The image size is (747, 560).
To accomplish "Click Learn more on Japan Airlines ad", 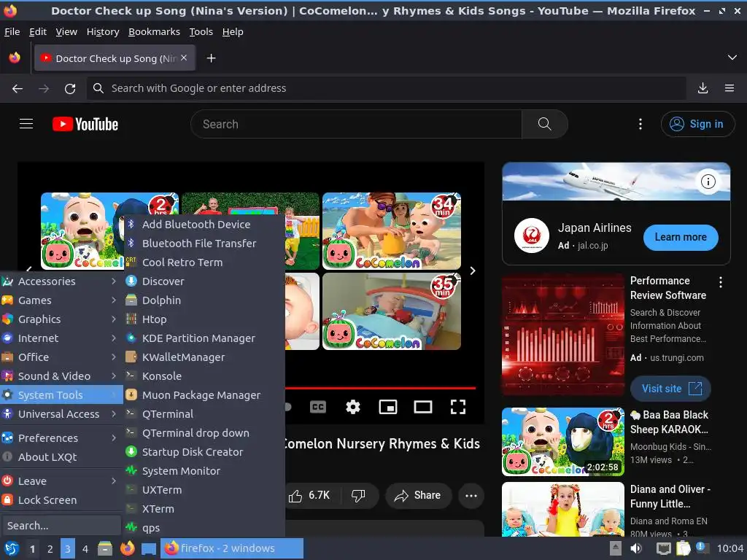I will coord(681,237).
